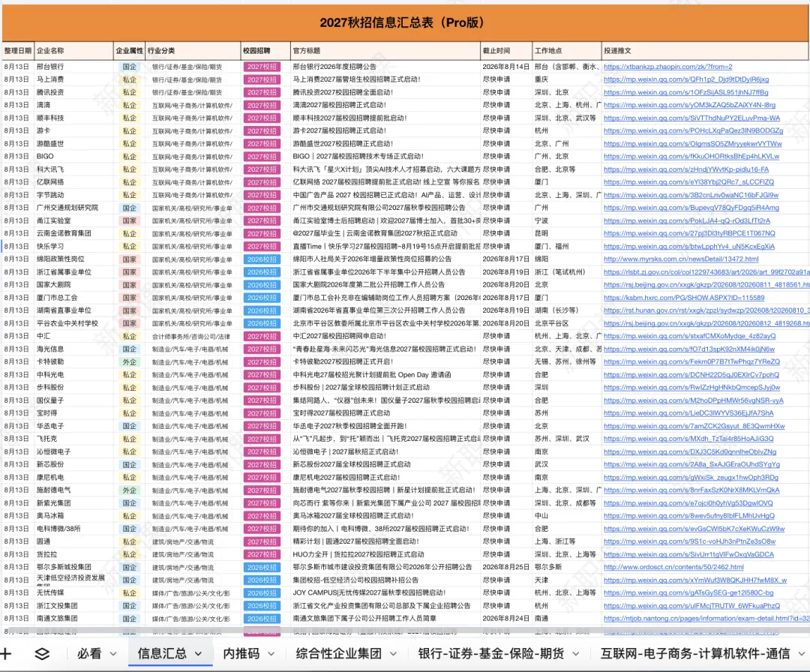Open the 互联网-电子商务 tab dropdown chevron
Screen dimensions: 810x672
(x=802, y=654)
